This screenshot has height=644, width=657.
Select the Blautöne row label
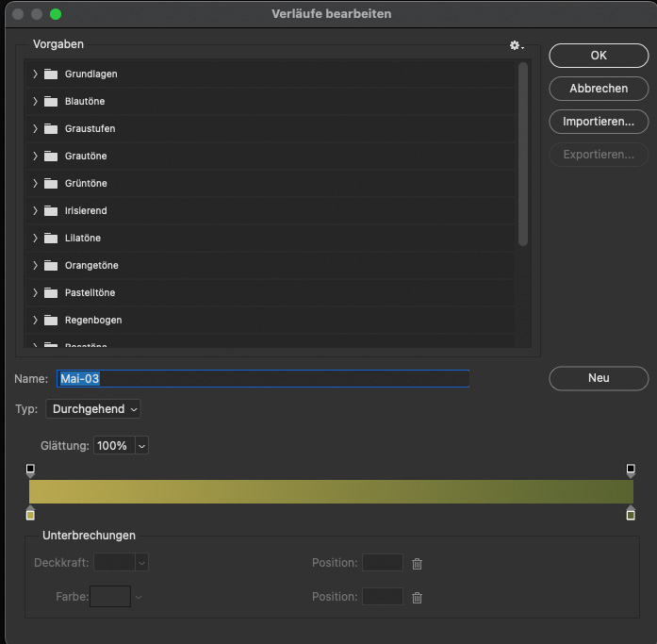(85, 102)
